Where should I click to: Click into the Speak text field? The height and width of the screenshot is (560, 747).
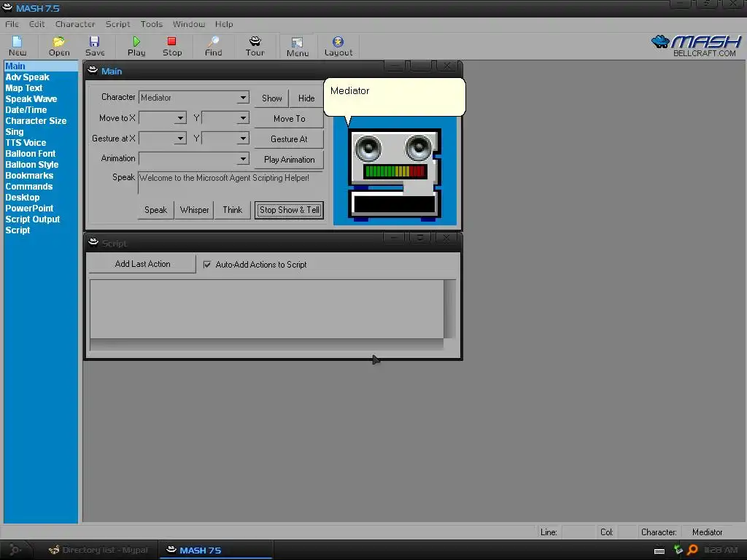(x=230, y=183)
